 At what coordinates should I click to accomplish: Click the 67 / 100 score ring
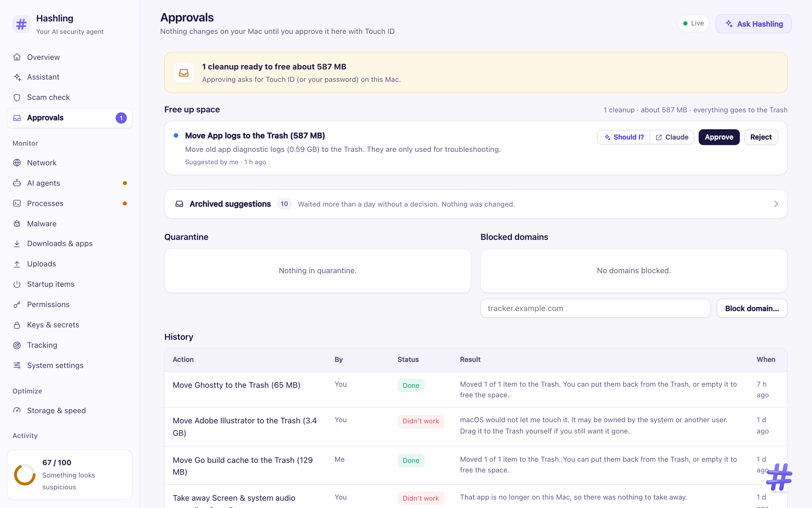[x=25, y=475]
